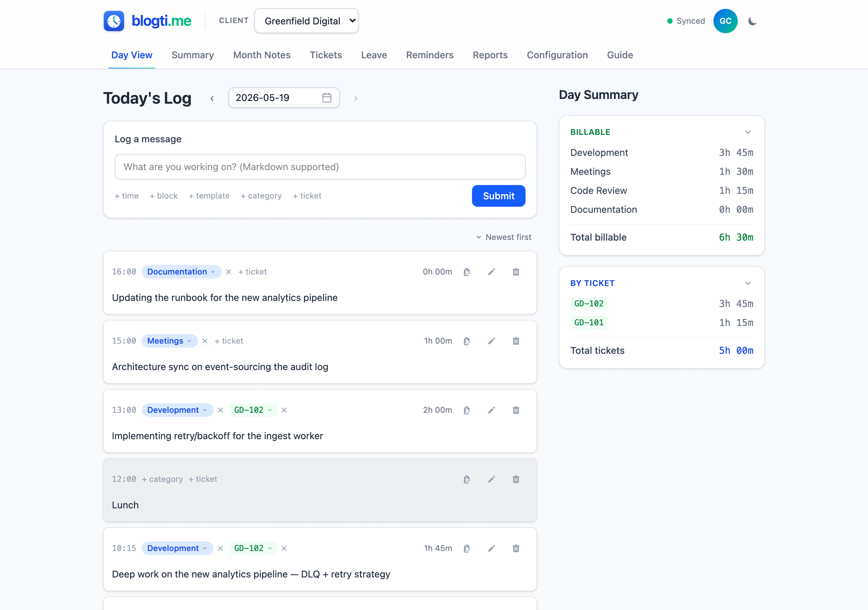This screenshot has height=610, width=868.
Task: Switch to the Day View tab
Action: 132,55
